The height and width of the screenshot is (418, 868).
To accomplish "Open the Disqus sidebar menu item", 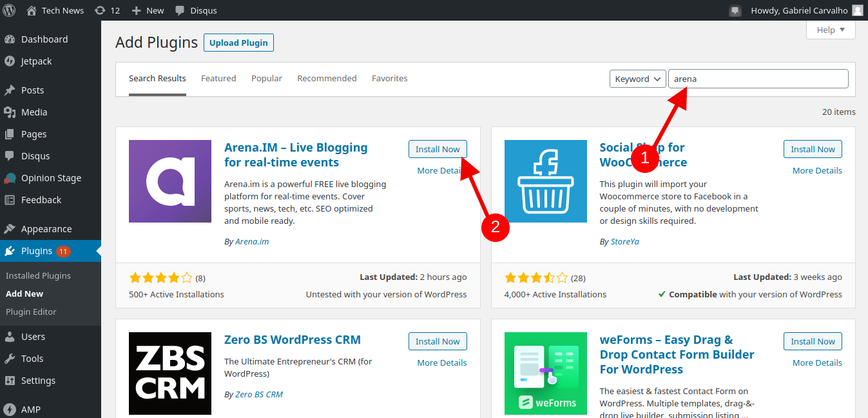I will click(50, 156).
